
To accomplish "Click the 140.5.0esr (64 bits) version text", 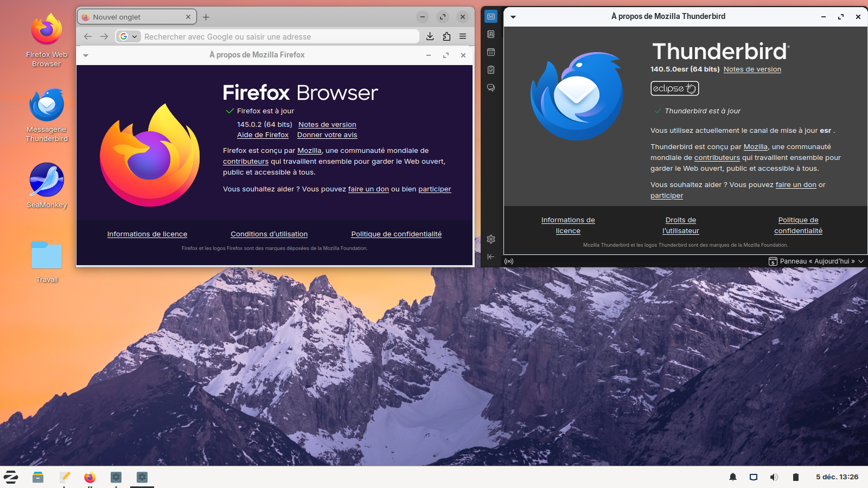I will (x=685, y=69).
